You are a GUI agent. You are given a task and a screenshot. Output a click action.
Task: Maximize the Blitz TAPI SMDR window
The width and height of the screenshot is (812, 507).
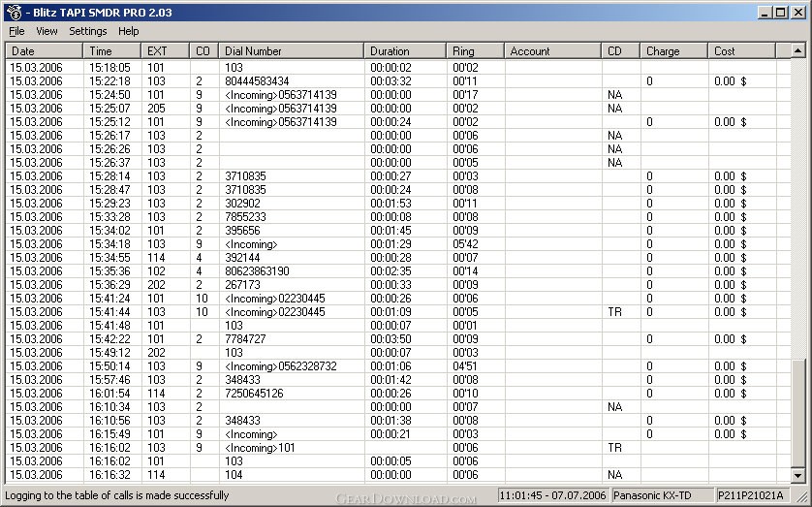[780, 13]
